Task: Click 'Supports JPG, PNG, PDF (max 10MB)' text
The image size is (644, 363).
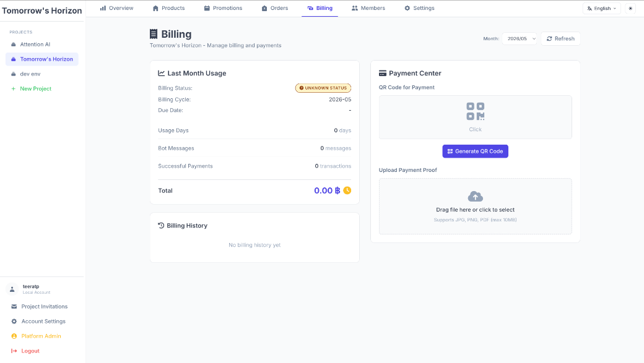Action: (475, 220)
